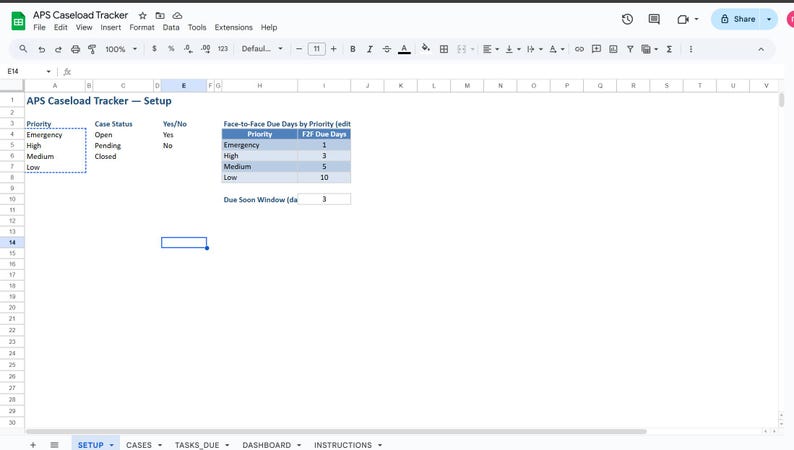Show the all sheets list
The image size is (794, 450).
(54, 444)
